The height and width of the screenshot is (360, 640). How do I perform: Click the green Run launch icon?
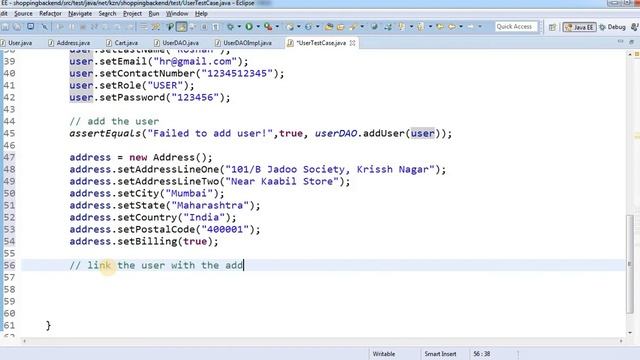pyautogui.click(x=249, y=27)
